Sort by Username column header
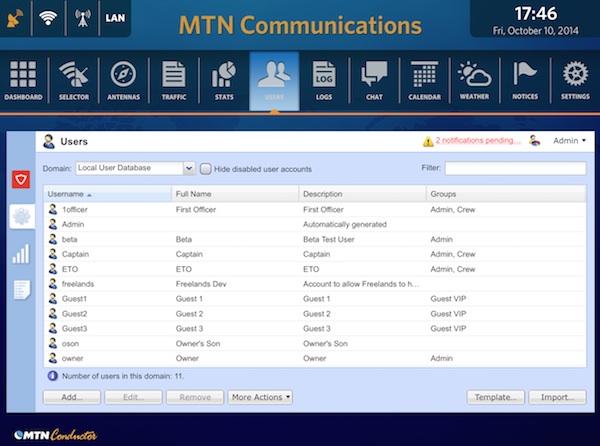This screenshot has height=446, width=600. 108,194
